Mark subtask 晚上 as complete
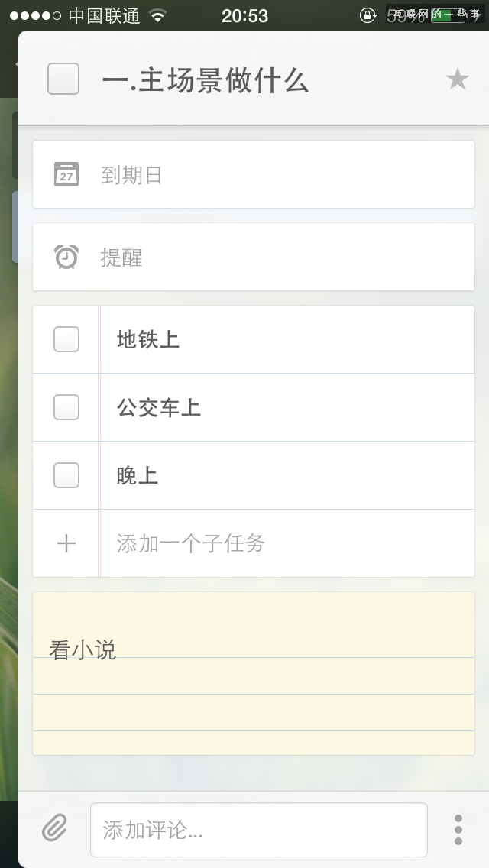489x868 pixels. point(66,475)
